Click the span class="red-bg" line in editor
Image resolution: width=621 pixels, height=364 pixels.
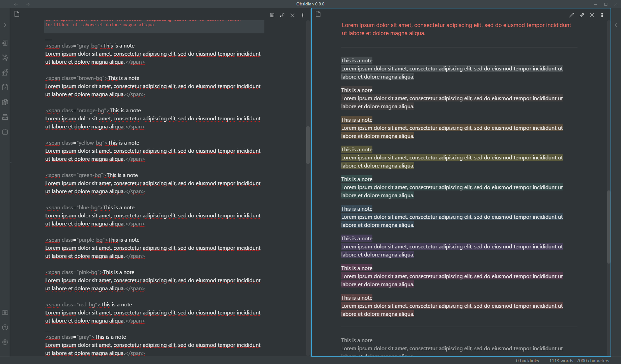click(89, 305)
